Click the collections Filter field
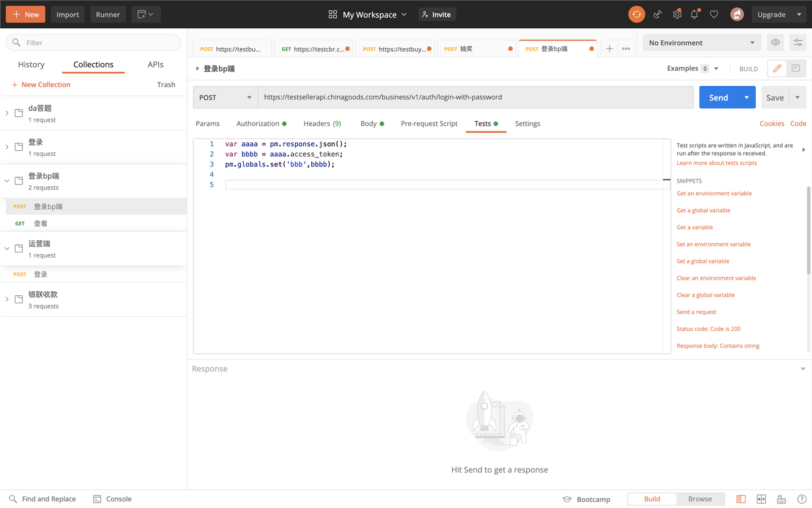This screenshot has width=812, height=508. [x=94, y=42]
